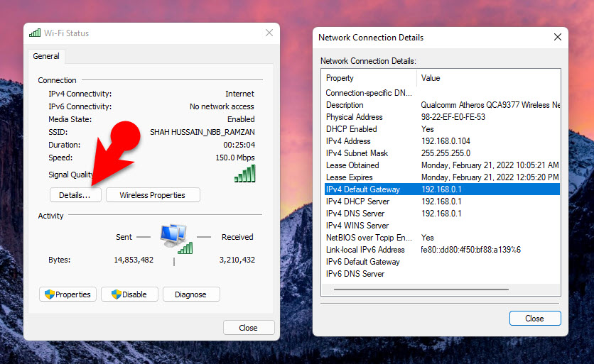The height and width of the screenshot is (364, 594).
Task: Click Close button in Network Connection Details
Action: [535, 318]
